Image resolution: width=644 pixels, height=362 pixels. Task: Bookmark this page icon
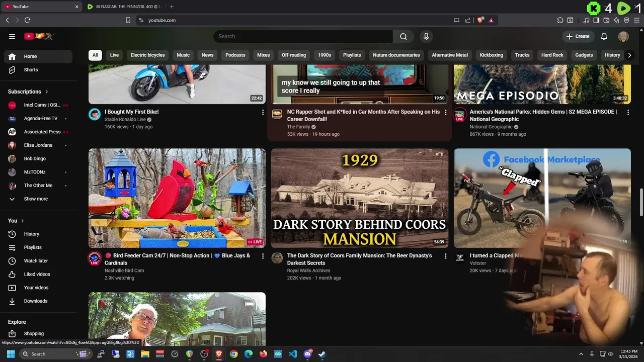pos(128,20)
